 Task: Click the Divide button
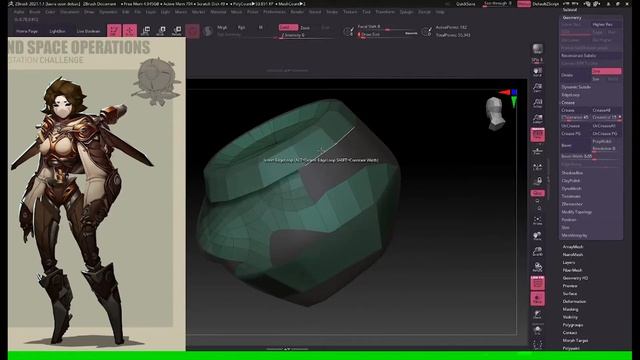pyautogui.click(x=576, y=75)
